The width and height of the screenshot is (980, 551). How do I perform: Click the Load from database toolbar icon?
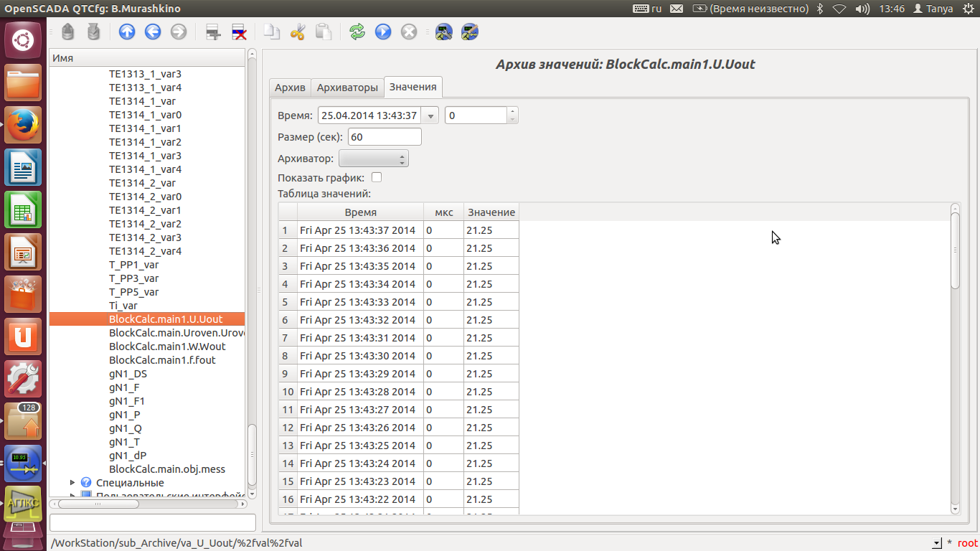click(67, 32)
